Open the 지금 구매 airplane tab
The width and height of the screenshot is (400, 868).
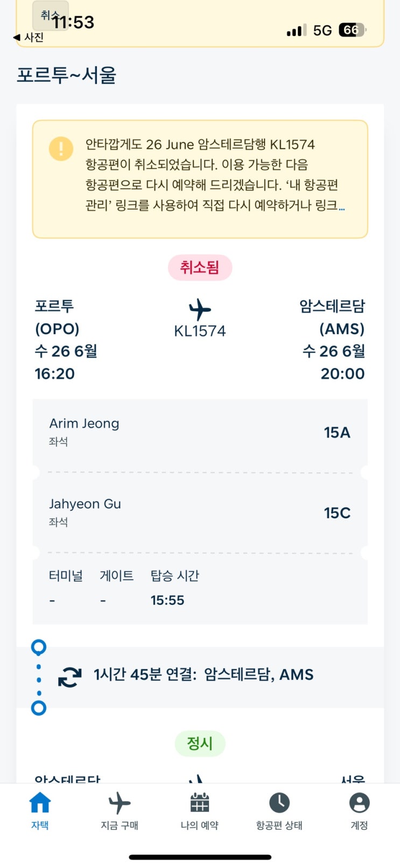pos(119,803)
